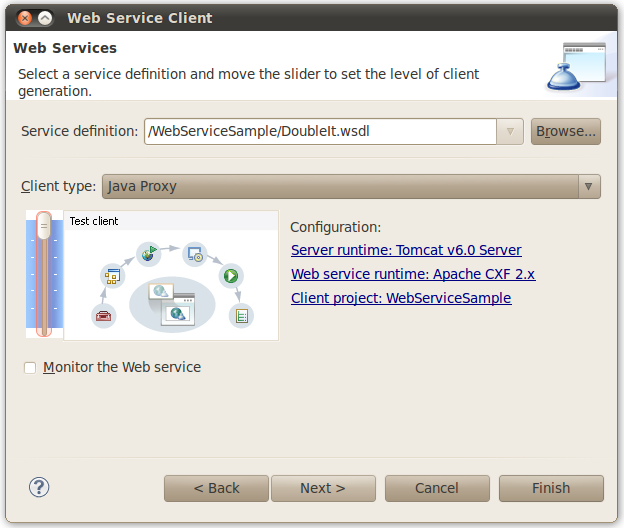Open Web service runtime: Apache CXF link
624x528 pixels.
click(x=413, y=274)
